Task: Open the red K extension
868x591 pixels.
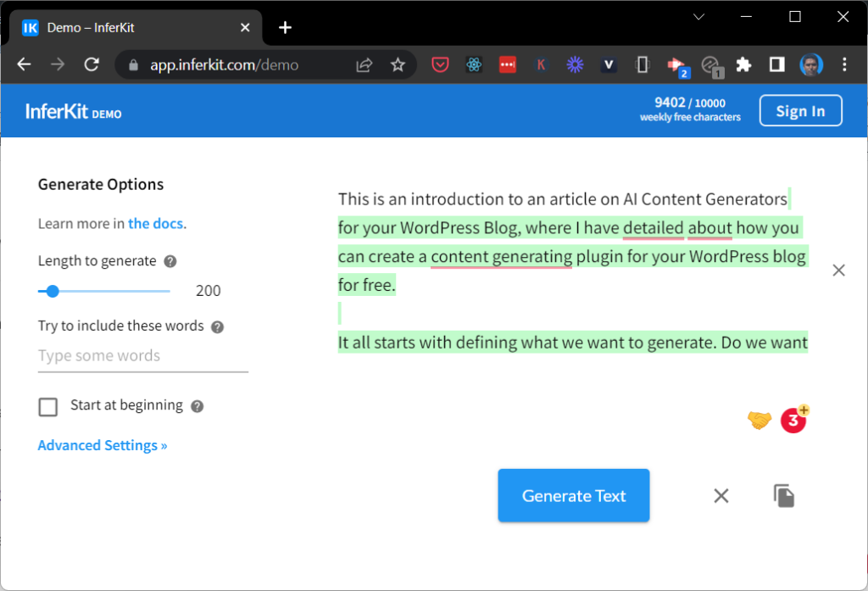Action: point(542,64)
